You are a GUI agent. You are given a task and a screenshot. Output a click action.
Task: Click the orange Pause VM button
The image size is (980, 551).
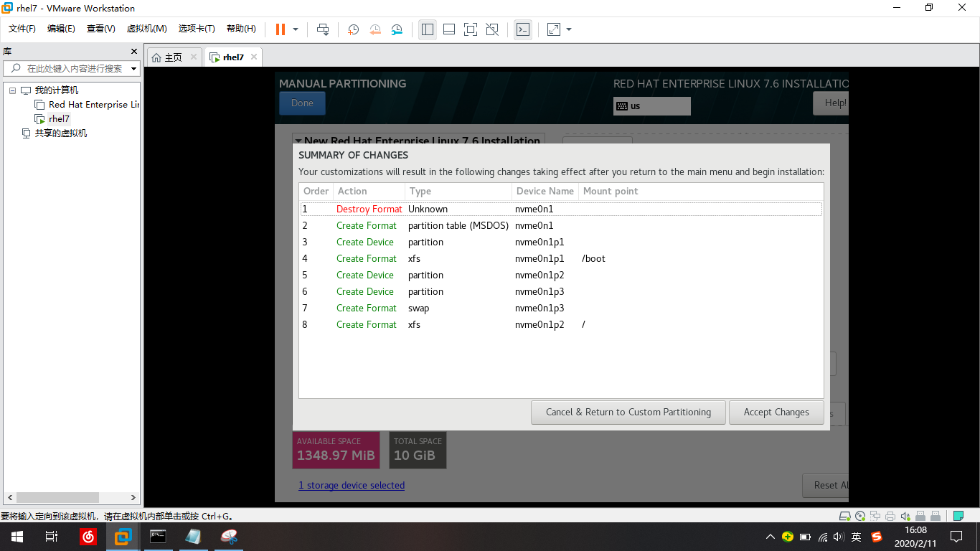[x=280, y=29]
